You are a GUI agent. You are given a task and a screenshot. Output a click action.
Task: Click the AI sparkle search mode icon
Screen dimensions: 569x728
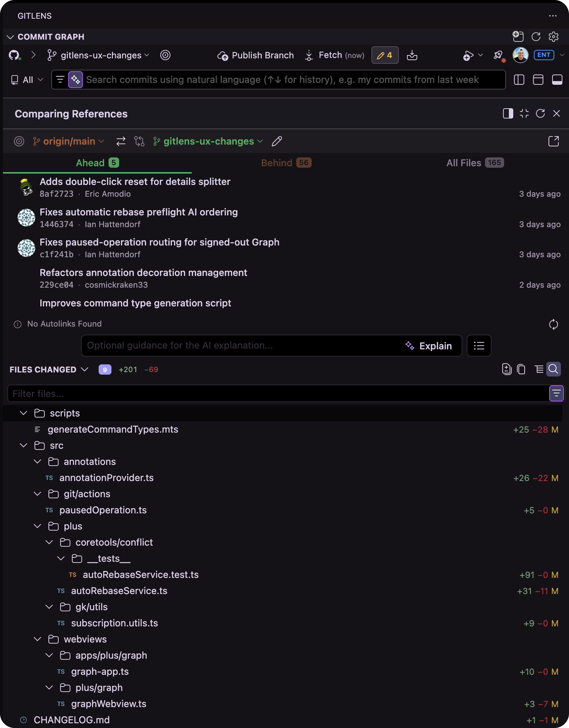(x=76, y=80)
